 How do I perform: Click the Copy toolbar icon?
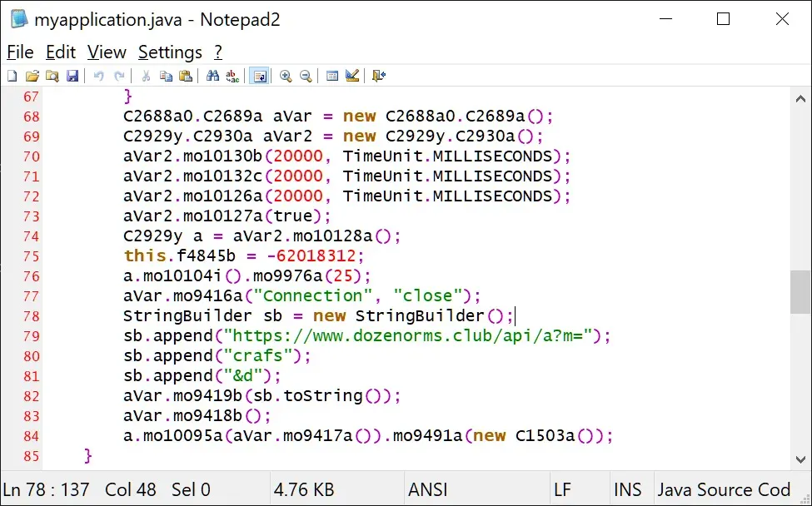tap(166, 76)
